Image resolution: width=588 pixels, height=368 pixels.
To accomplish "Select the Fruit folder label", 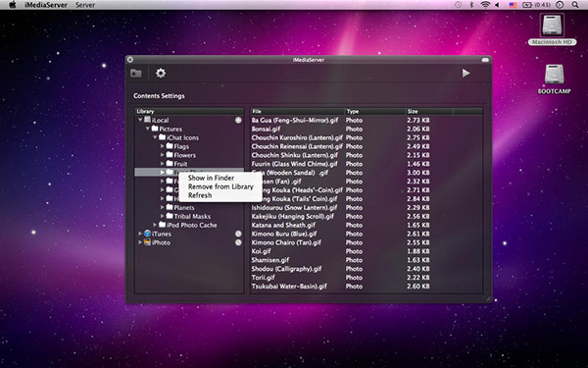I will tap(180, 164).
